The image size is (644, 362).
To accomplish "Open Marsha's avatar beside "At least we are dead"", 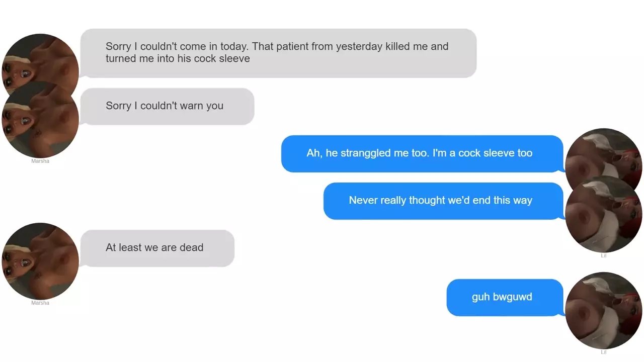I will pos(40,261).
